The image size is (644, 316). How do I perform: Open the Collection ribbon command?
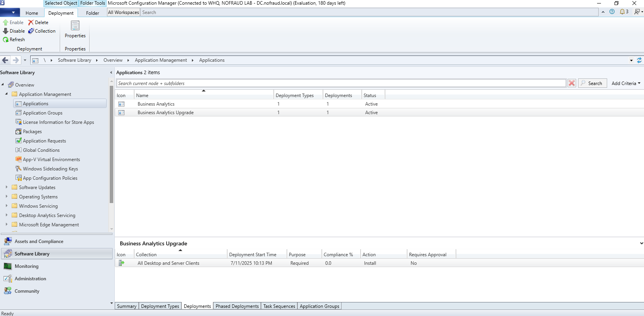(x=42, y=31)
